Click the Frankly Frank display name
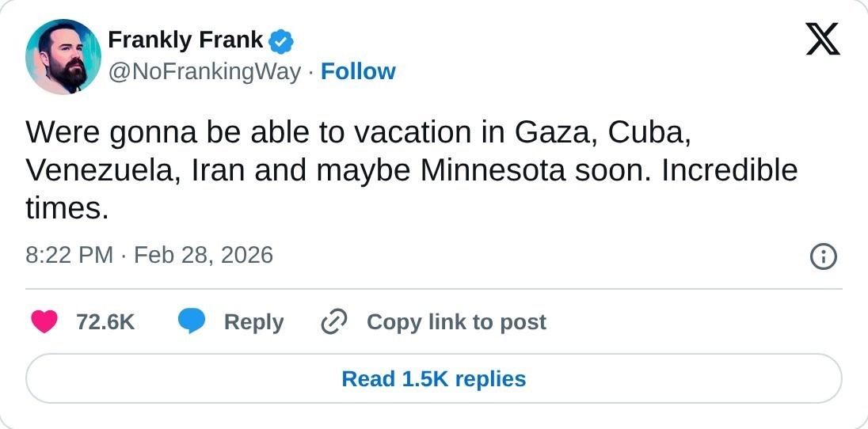868x429 pixels. [185, 39]
